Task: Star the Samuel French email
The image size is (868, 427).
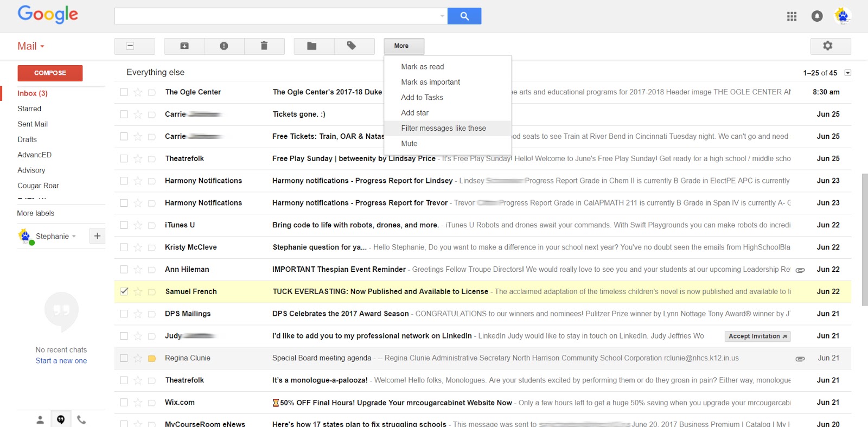Action: tap(138, 292)
